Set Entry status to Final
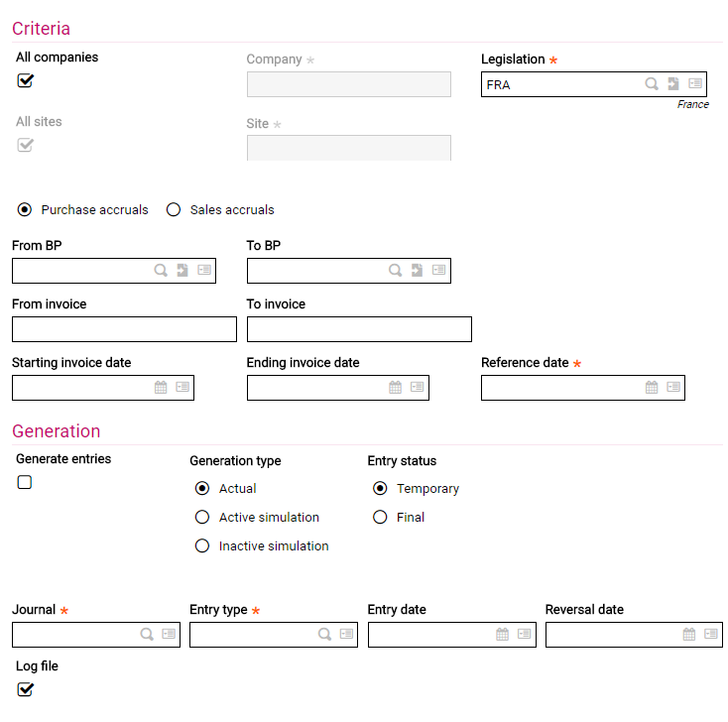This screenshot has width=728, height=722. tap(380, 517)
